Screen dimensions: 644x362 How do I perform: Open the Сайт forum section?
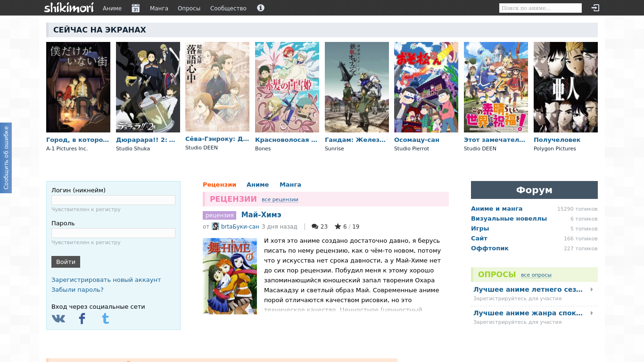pos(479,239)
